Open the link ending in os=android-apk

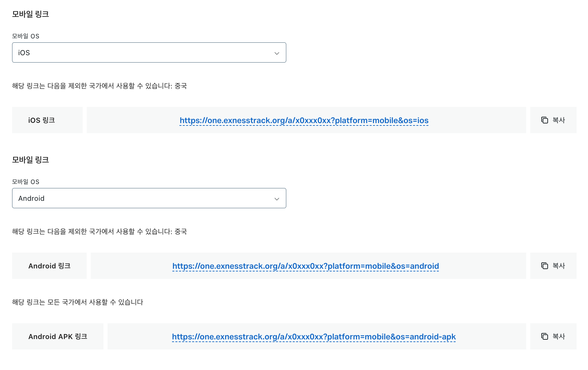[x=313, y=337]
